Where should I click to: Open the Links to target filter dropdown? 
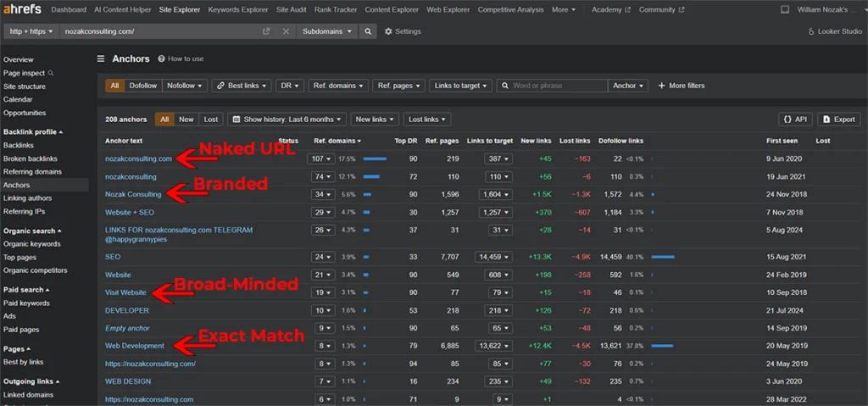(460, 86)
